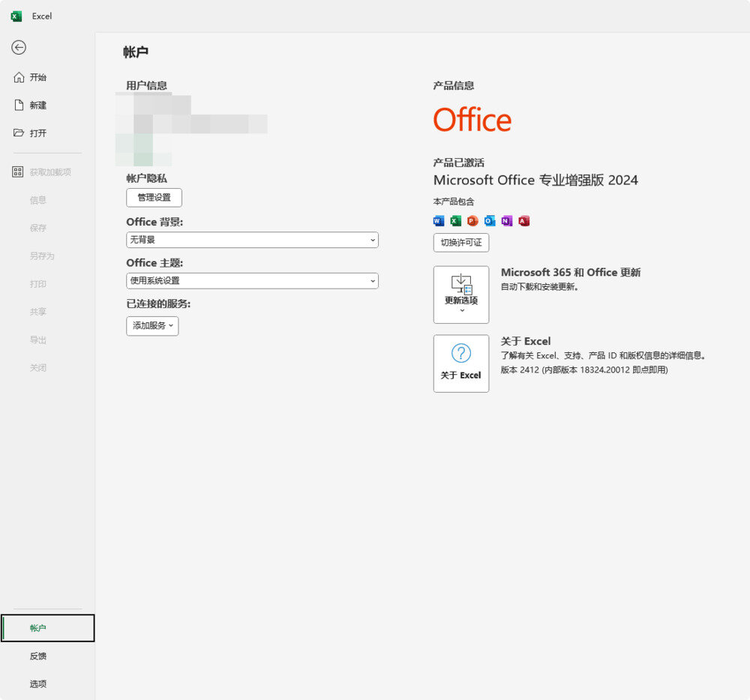The width and height of the screenshot is (750, 700).
Task: Open the 关于 Excel info panel
Action: 461,363
